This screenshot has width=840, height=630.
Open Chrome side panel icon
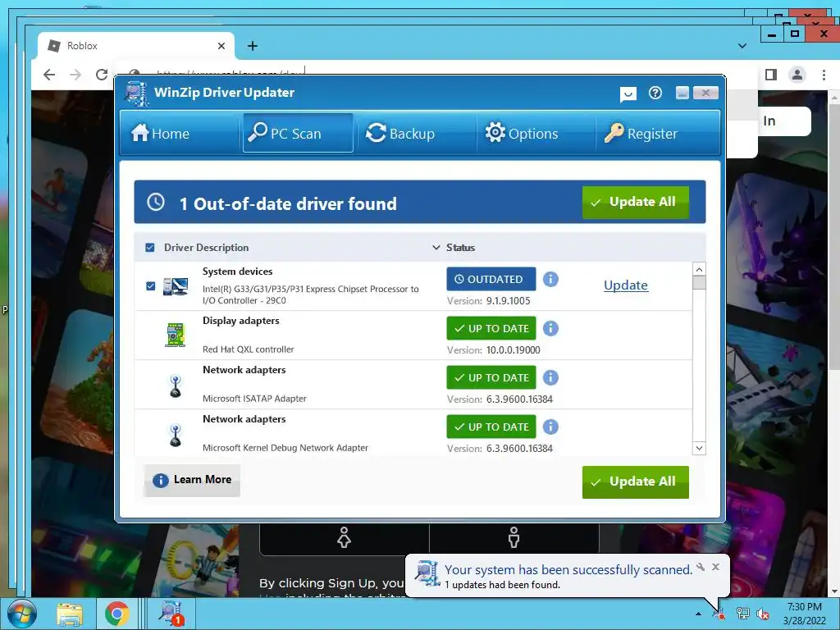coord(771,75)
